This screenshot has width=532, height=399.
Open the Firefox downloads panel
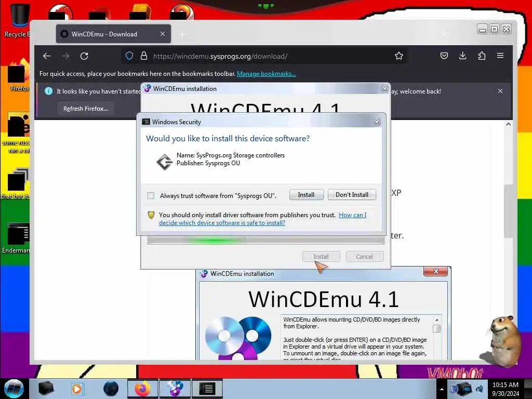click(462, 56)
